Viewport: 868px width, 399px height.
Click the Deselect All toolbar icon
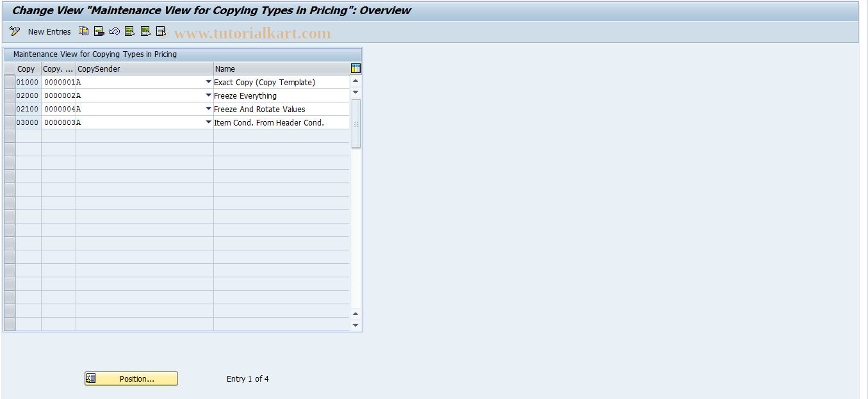point(161,31)
